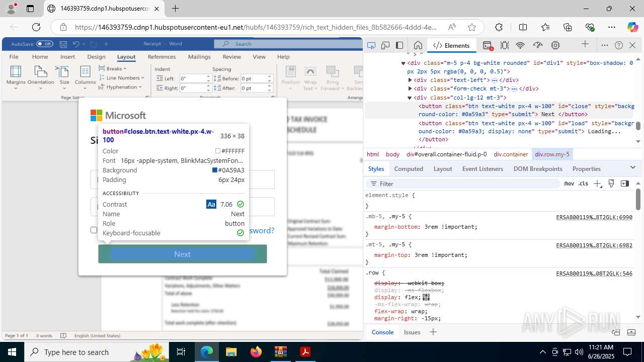
Task: Expand the div.text-left node
Action: click(410, 80)
